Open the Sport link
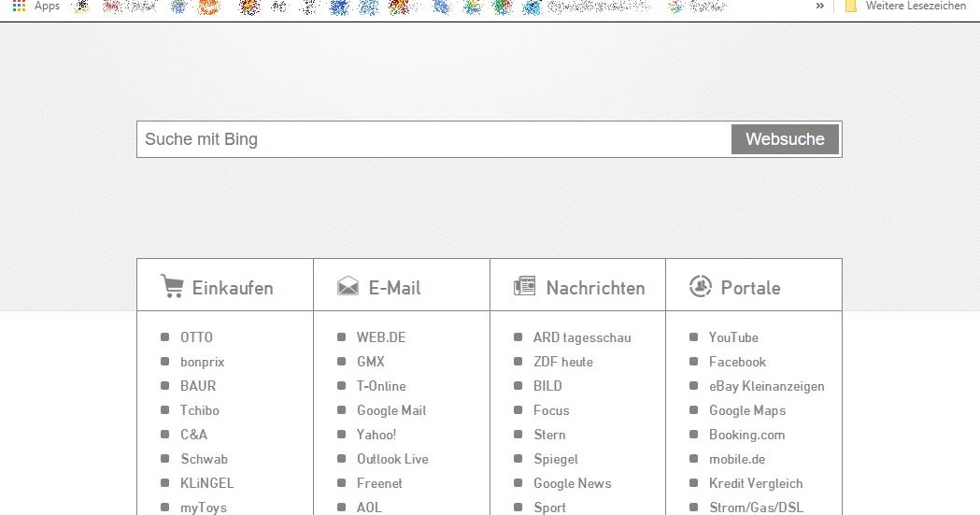The width and height of the screenshot is (980, 515). [549, 508]
